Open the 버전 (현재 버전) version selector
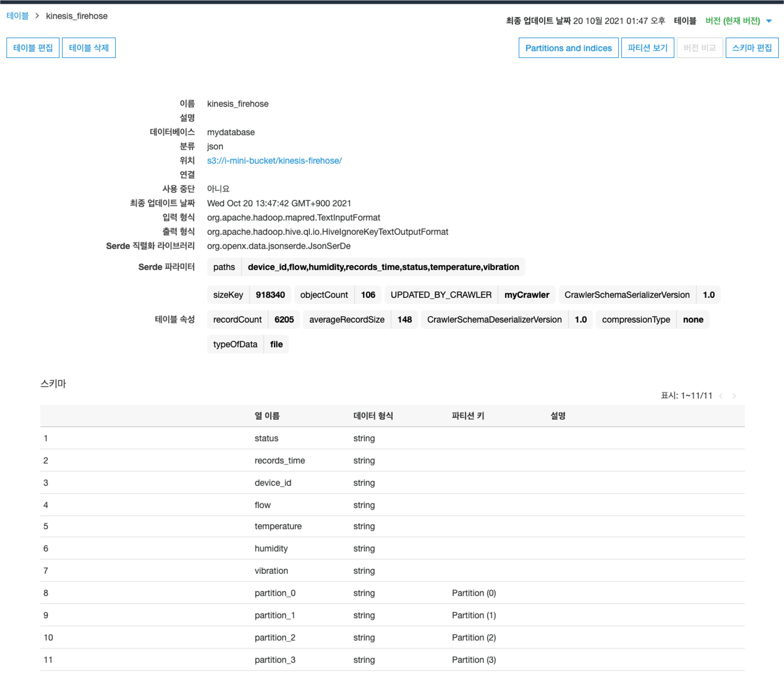784x688 pixels. coord(732,21)
